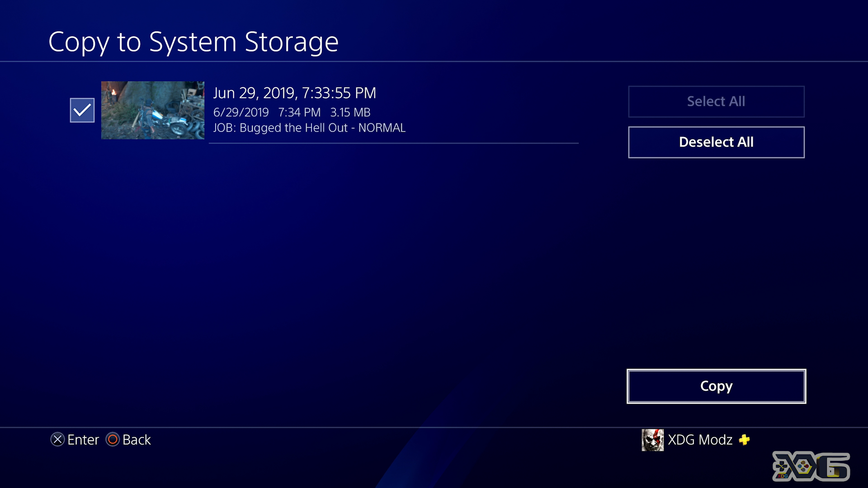Click the PlayStation Plus icon
The image size is (868, 488).
tap(745, 439)
